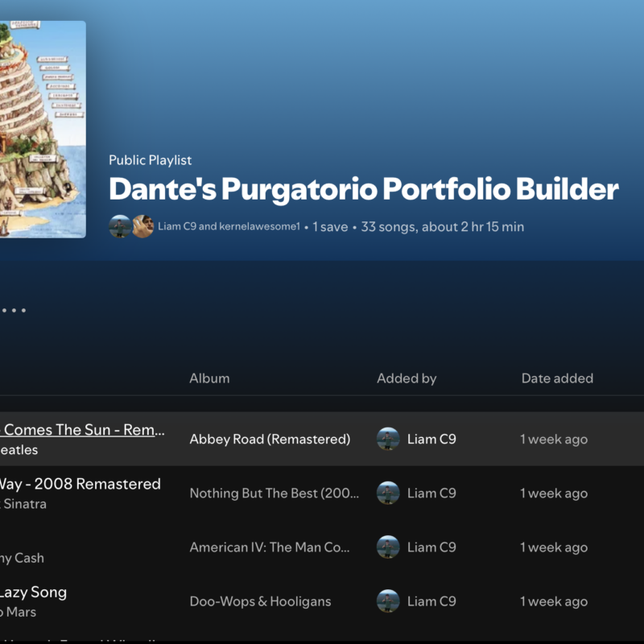Open the Abbey Road (Remastered) album
Viewport: 644px width, 644px height.
[270, 440]
